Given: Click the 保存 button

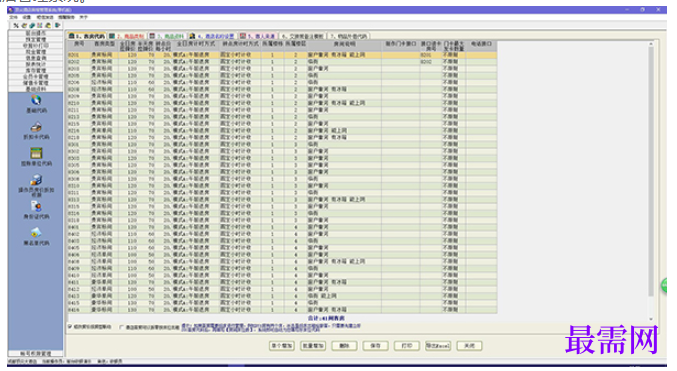Looking at the screenshot, I should point(376,346).
